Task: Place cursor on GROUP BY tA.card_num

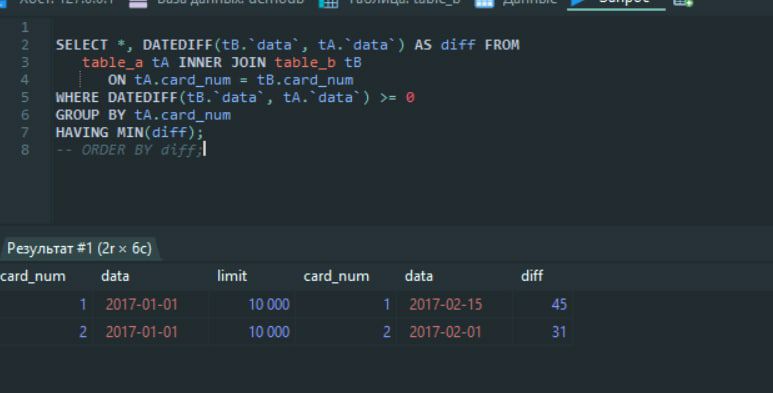Action: [143, 115]
